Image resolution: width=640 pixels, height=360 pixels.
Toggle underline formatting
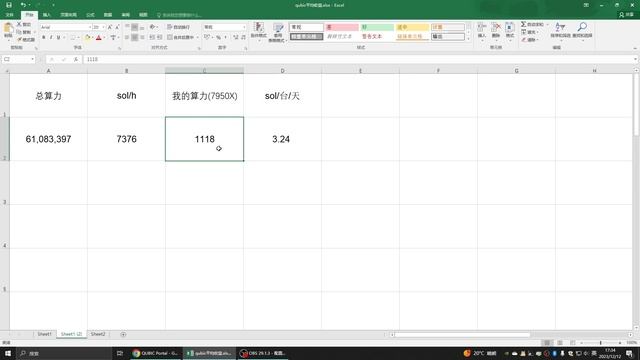click(x=58, y=38)
